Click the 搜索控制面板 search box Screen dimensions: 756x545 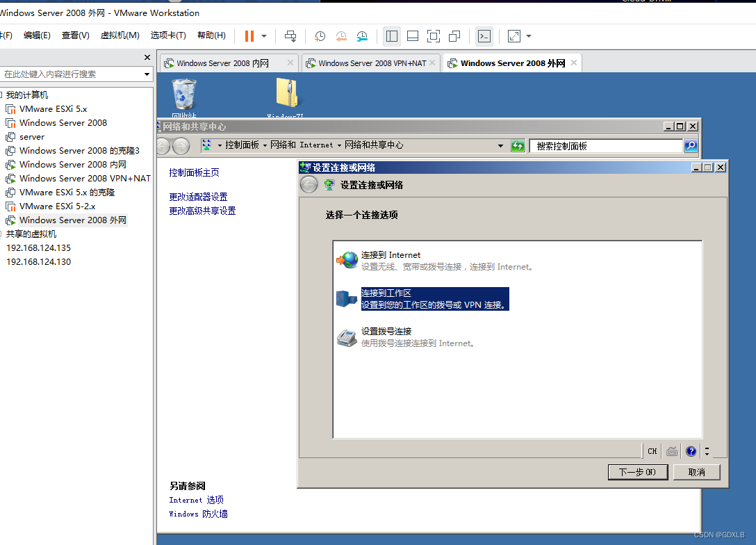tap(606, 146)
